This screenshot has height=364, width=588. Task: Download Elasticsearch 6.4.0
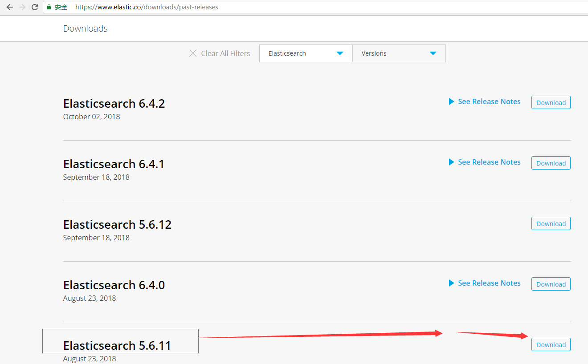[551, 284]
